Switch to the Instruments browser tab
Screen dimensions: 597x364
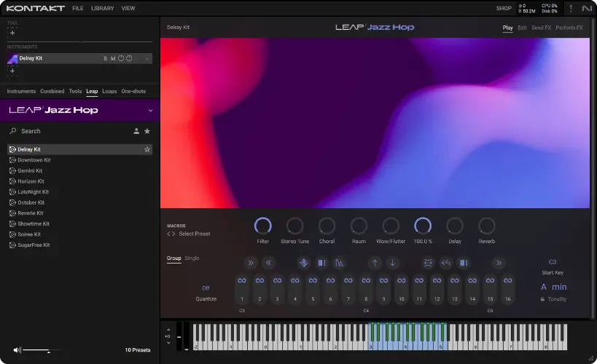click(x=21, y=91)
